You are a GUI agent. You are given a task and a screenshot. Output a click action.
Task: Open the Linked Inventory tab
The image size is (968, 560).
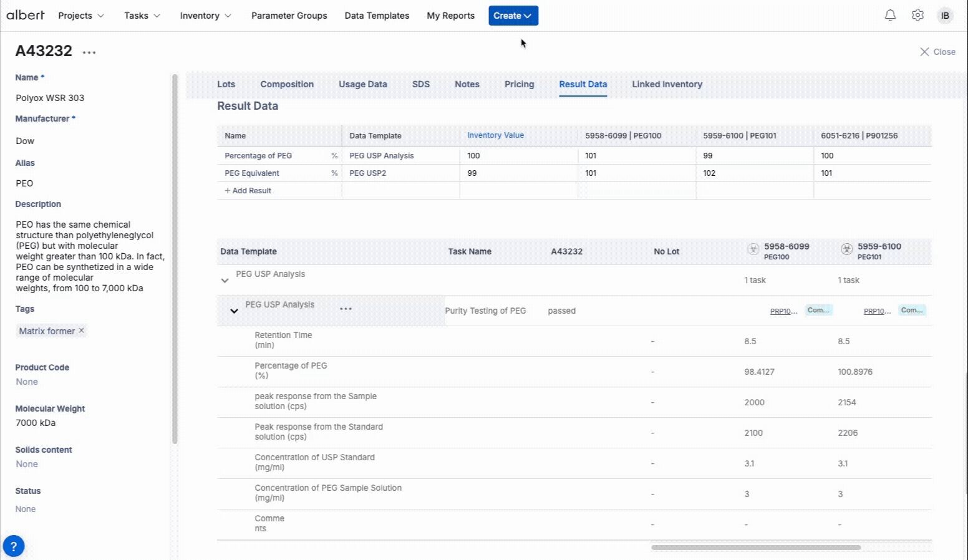click(x=667, y=84)
